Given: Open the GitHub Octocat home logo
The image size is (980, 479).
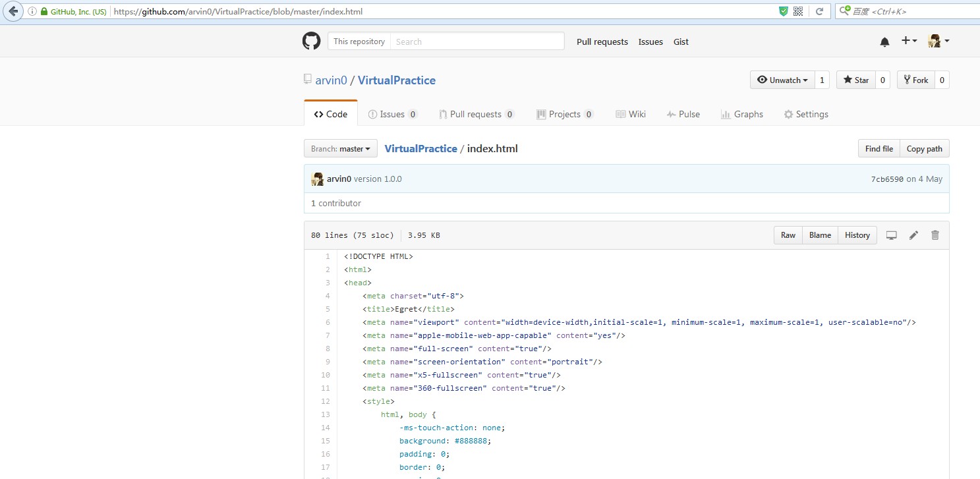Looking at the screenshot, I should pos(311,42).
